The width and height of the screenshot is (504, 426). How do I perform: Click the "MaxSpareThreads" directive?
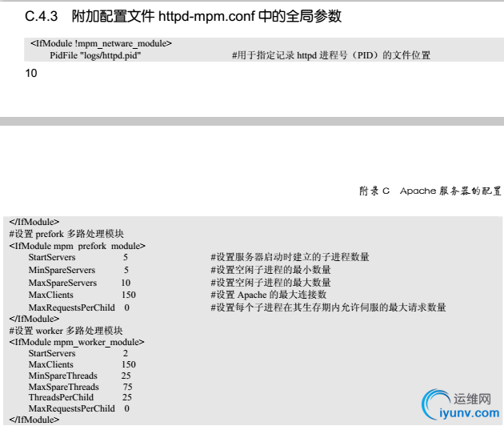tap(64, 387)
